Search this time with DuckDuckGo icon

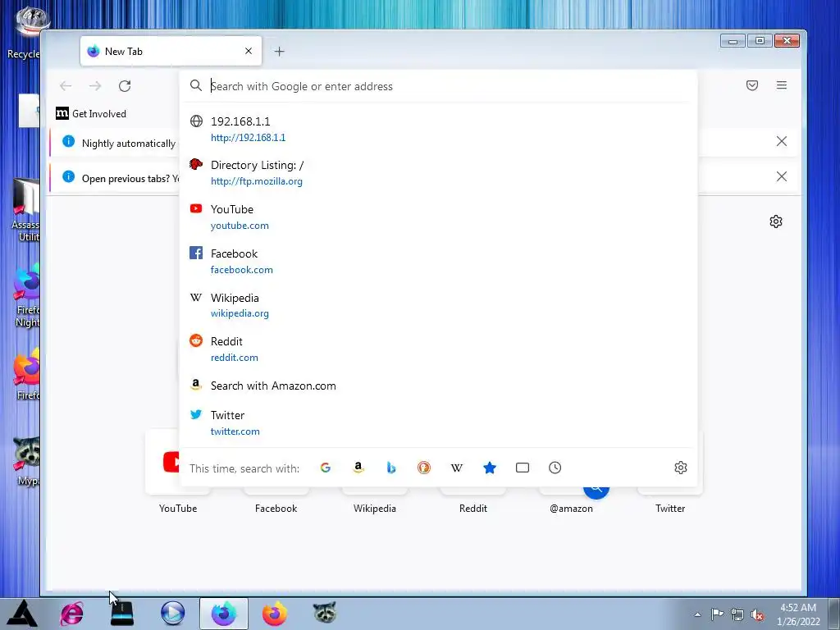pos(424,468)
